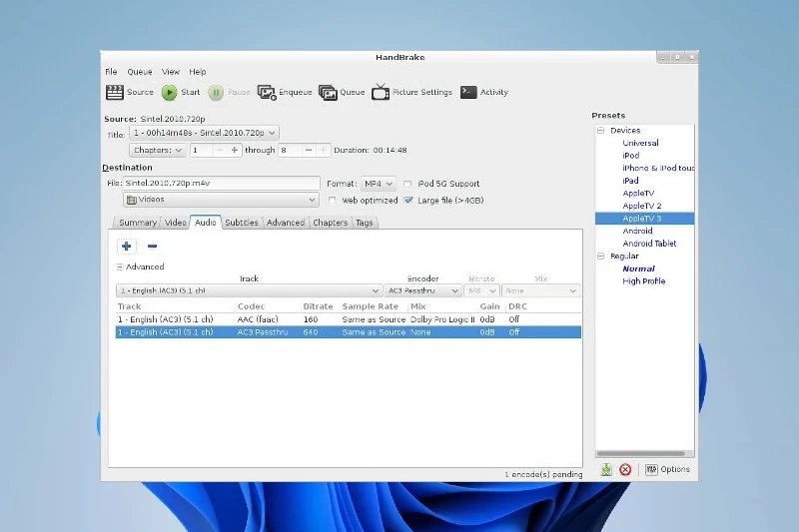Open the Activity terminal icon
The height and width of the screenshot is (532, 799).
468,92
